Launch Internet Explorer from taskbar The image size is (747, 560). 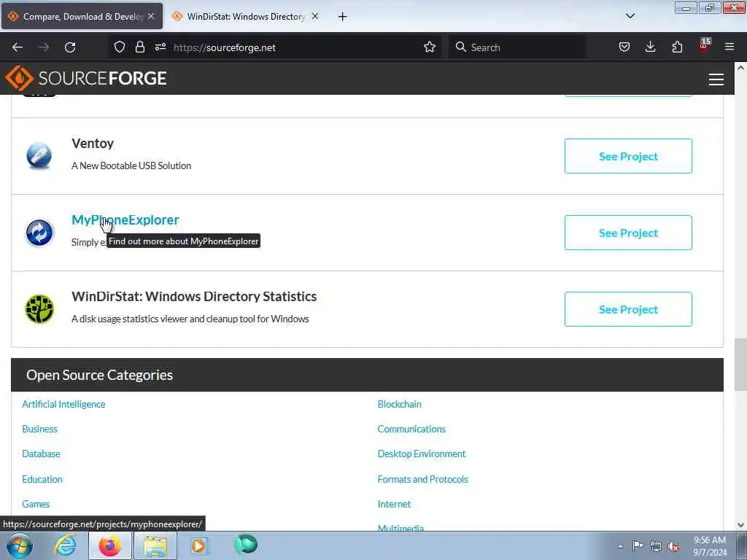tap(65, 545)
